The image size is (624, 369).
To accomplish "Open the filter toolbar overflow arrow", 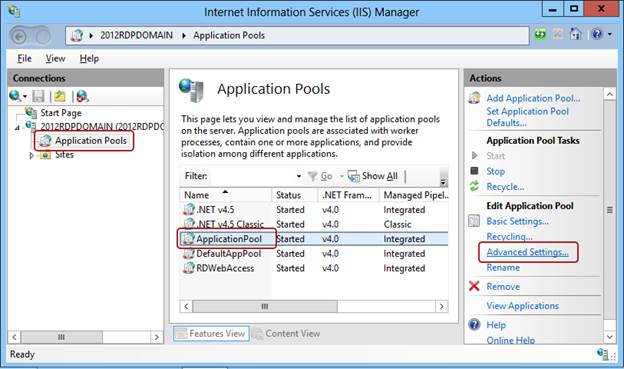I will pyautogui.click(x=443, y=182).
